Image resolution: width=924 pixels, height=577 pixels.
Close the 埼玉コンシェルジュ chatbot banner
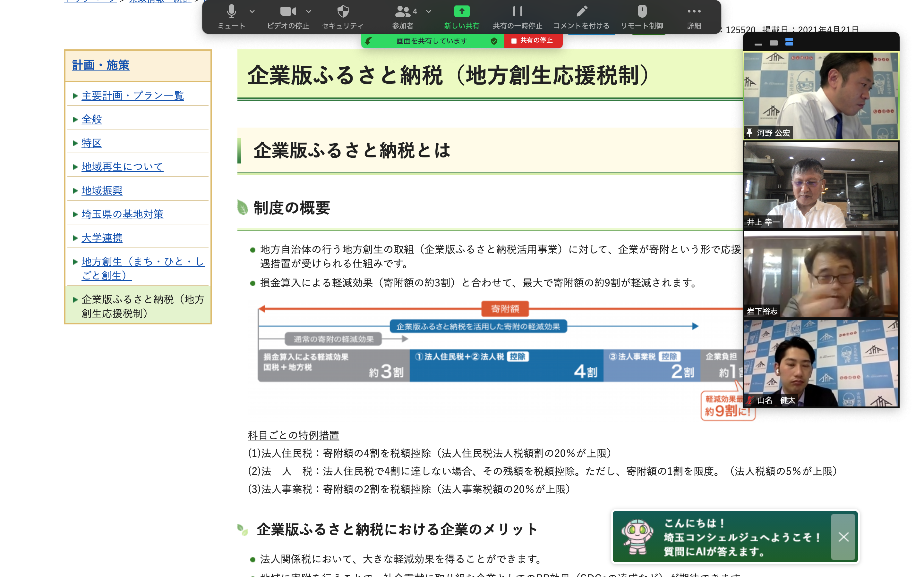pyautogui.click(x=843, y=537)
